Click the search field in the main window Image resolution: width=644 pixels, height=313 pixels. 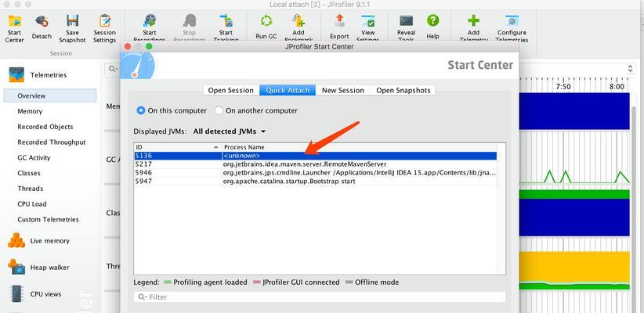pyautogui.click(x=112, y=69)
